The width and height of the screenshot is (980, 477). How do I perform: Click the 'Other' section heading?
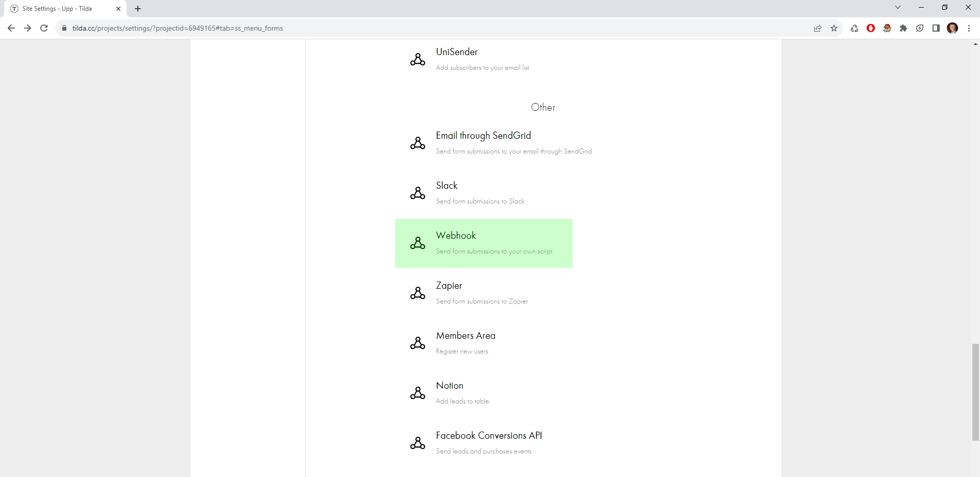tap(543, 107)
